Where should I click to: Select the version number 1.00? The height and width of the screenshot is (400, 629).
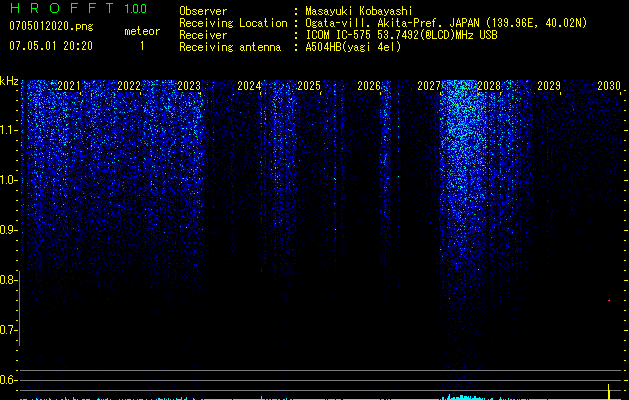[x=136, y=8]
